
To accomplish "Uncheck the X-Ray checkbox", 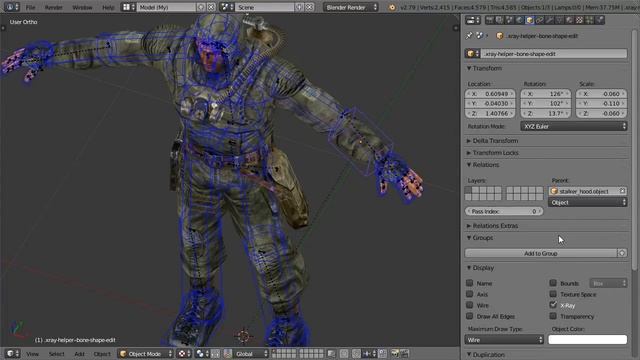I will click(x=553, y=305).
